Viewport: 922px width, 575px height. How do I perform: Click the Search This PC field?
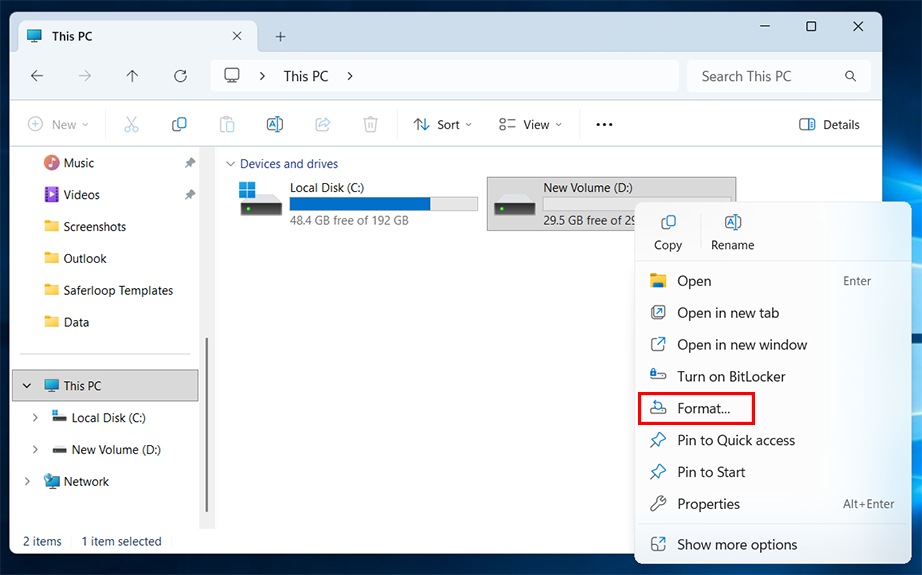779,76
